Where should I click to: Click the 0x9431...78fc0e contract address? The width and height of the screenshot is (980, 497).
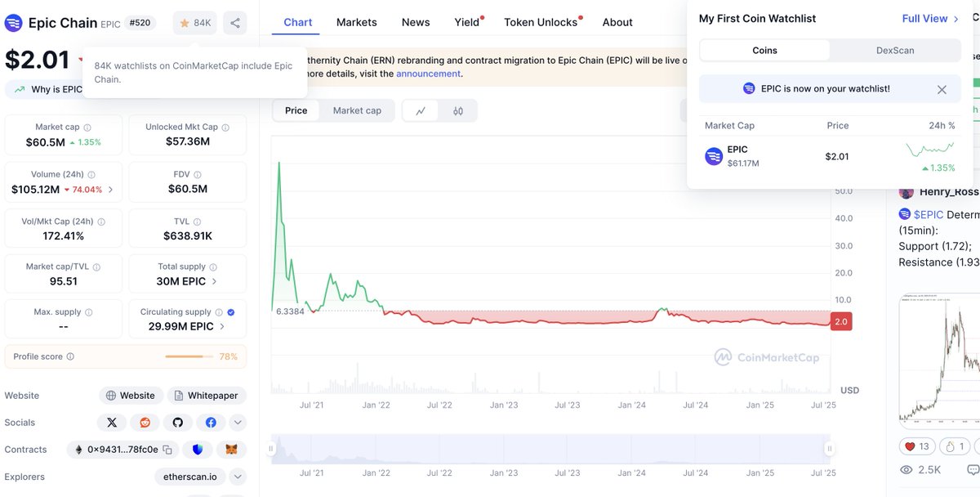click(x=122, y=450)
